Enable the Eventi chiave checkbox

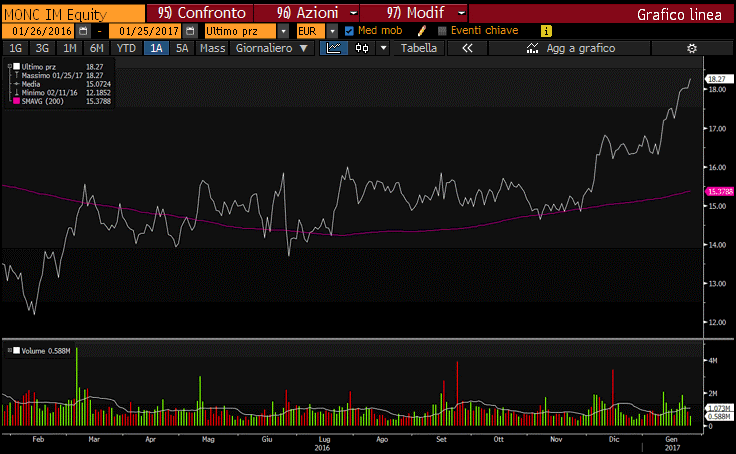pyautogui.click(x=442, y=31)
